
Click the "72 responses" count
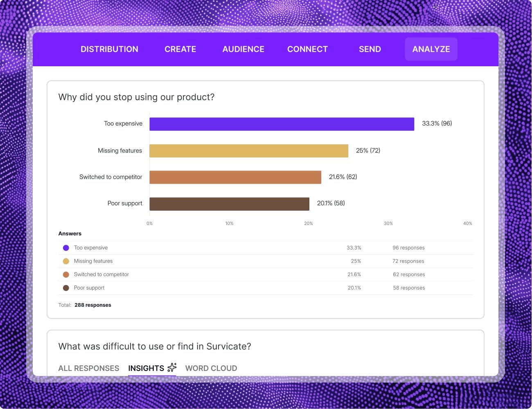tap(408, 261)
